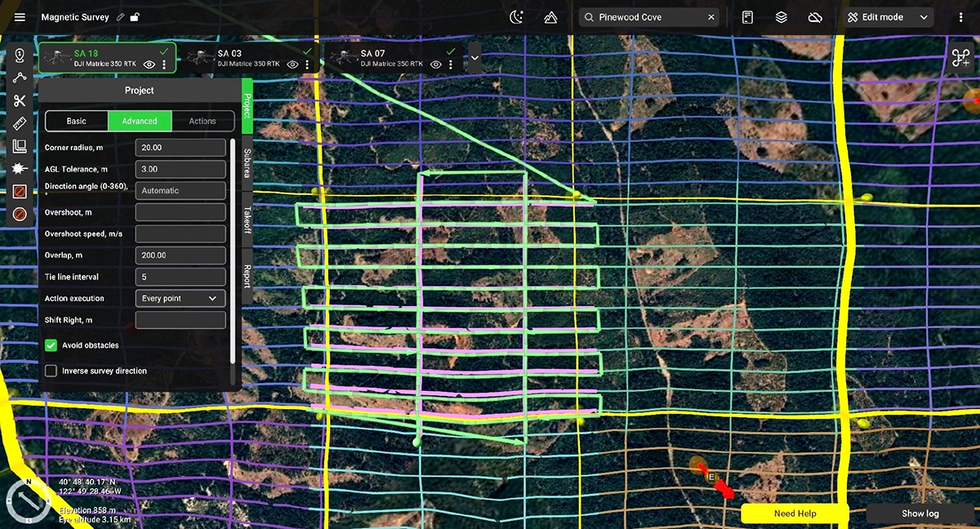Click the Overshoot, m input field

[x=180, y=212]
